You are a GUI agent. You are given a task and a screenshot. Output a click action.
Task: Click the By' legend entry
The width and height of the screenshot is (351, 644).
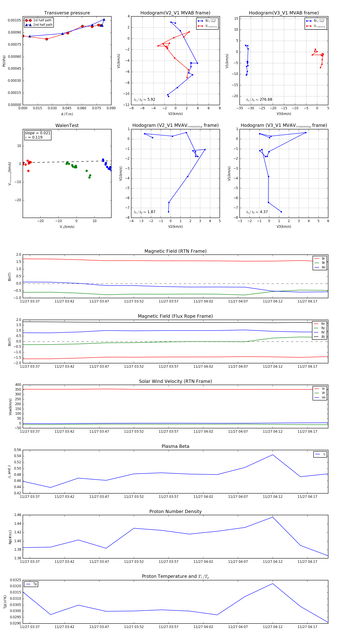point(320,328)
